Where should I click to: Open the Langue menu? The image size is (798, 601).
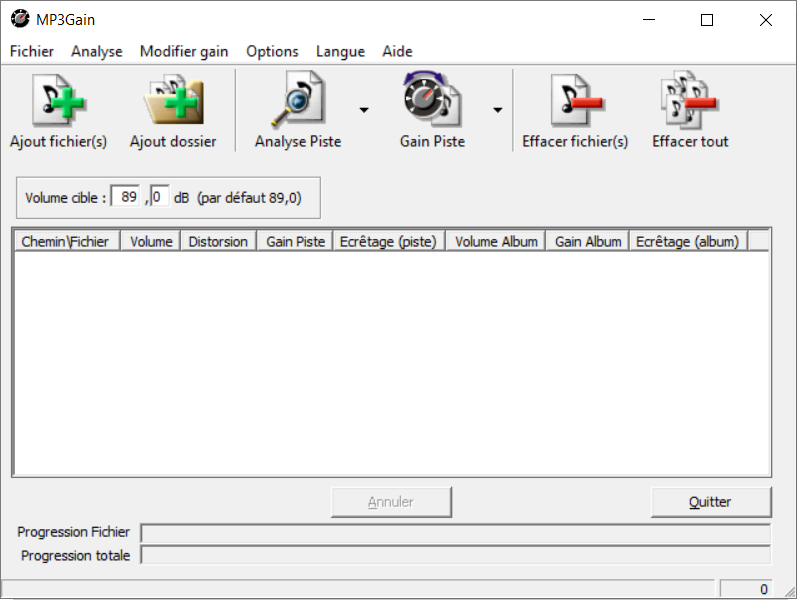(340, 51)
